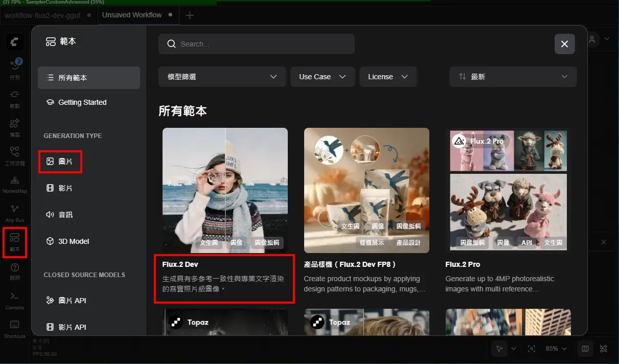Click the plus button to add a new workflow tab
Screen dimensions: 619x364
(190, 15)
